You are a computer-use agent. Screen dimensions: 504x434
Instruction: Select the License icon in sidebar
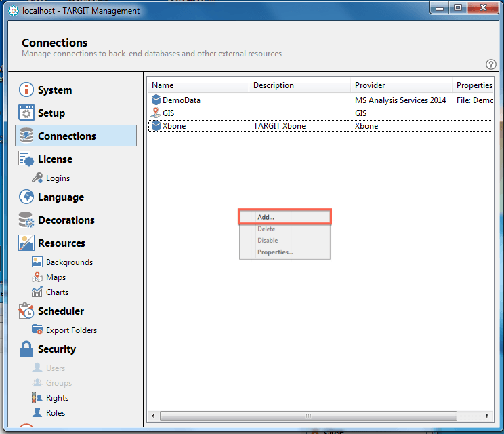(x=26, y=159)
